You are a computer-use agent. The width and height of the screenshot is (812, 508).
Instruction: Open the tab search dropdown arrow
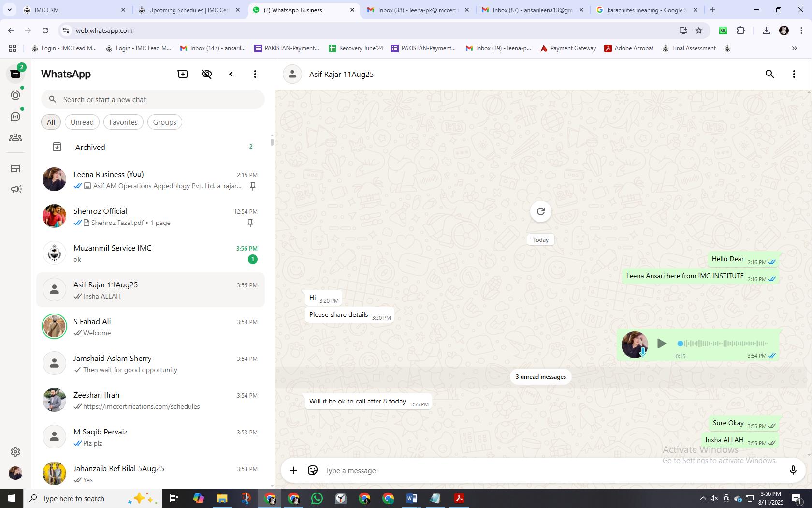click(9, 10)
